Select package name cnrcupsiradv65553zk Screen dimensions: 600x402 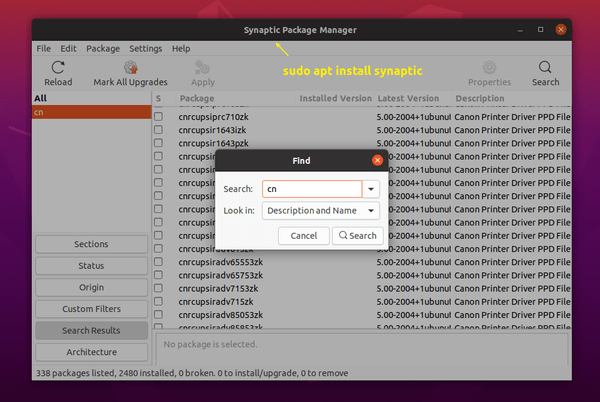pos(221,262)
